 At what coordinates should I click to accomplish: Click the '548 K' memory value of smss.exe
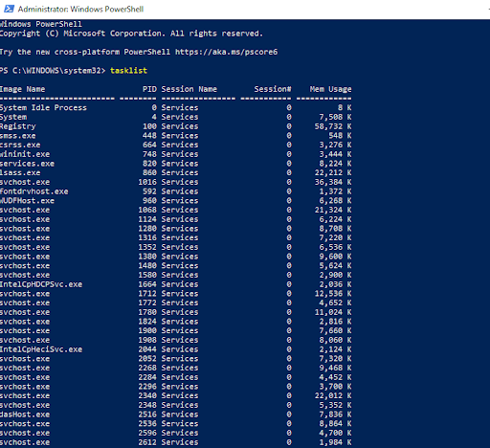pos(340,136)
